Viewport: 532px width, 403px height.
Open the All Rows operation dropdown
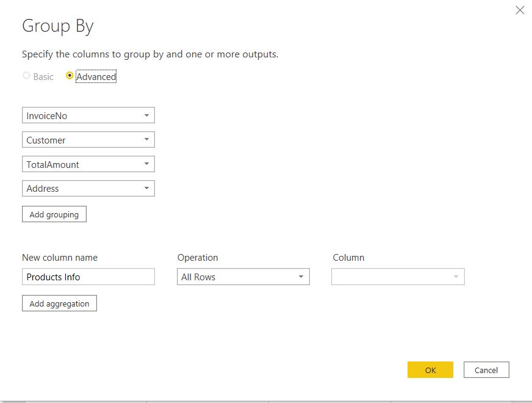(243, 277)
